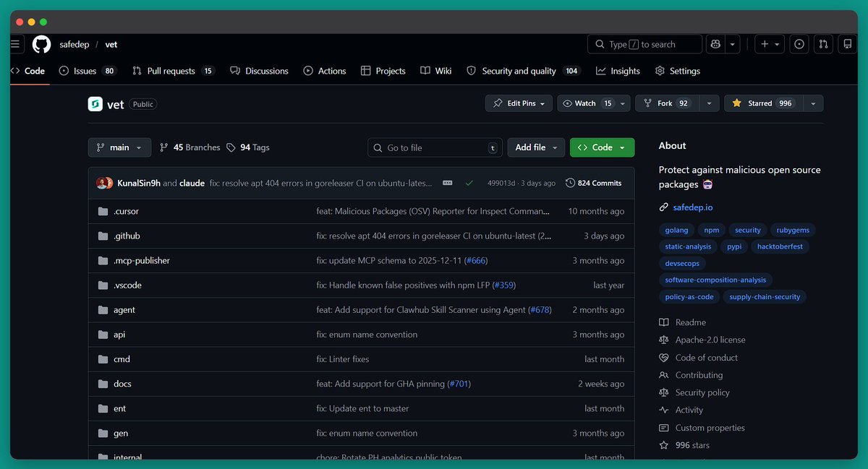
Task: Open the safedep organization link
Action: 75,44
